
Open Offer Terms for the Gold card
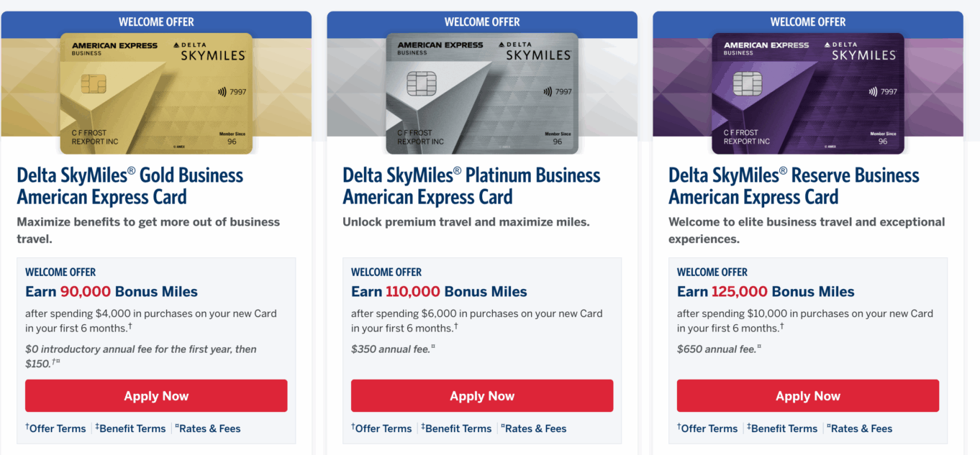57,428
